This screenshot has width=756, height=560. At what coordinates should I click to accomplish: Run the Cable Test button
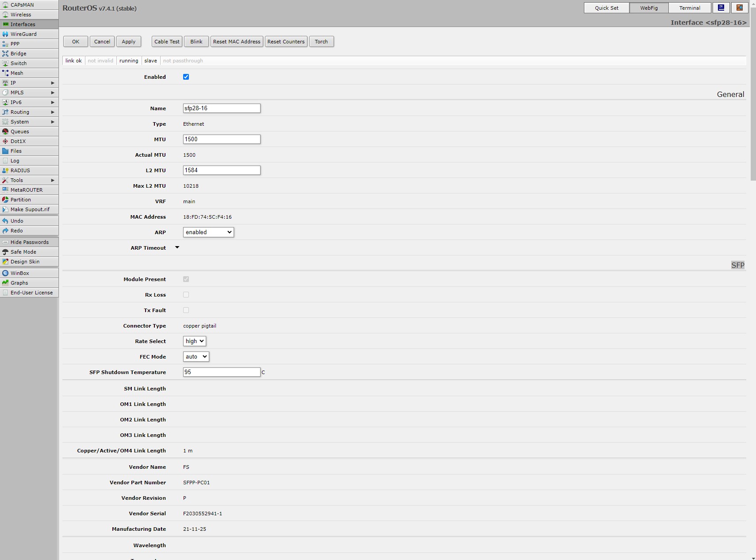[x=167, y=42]
